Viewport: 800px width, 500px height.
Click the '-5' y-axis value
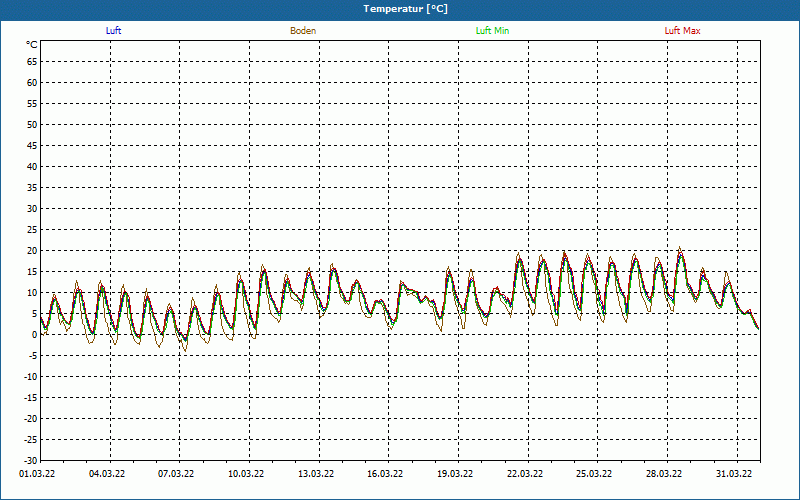pyautogui.click(x=33, y=356)
